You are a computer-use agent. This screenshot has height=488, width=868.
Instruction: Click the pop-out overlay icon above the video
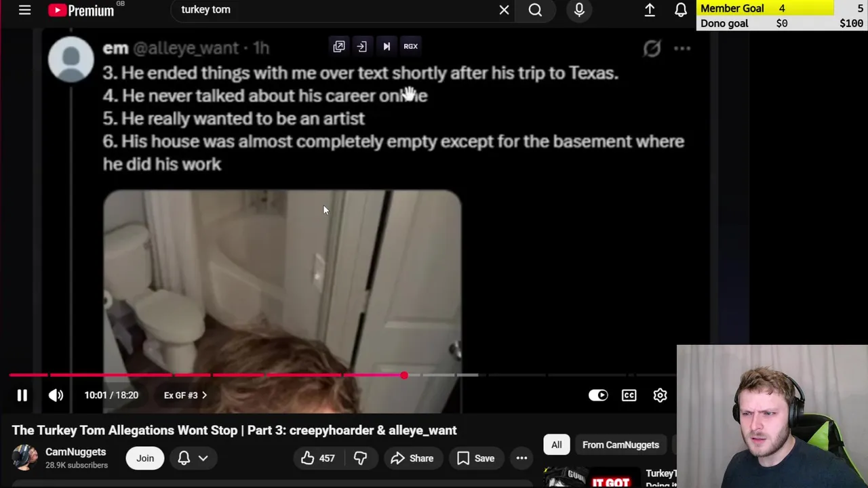click(338, 46)
